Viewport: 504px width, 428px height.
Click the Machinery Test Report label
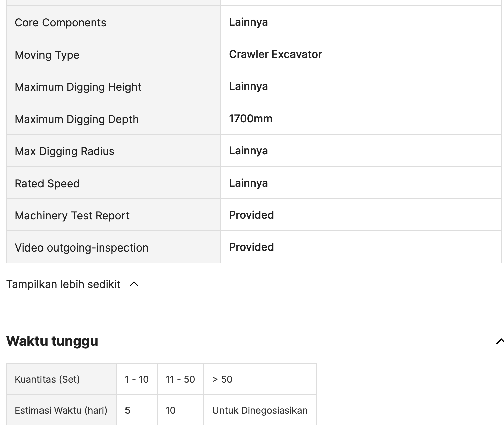pos(72,216)
